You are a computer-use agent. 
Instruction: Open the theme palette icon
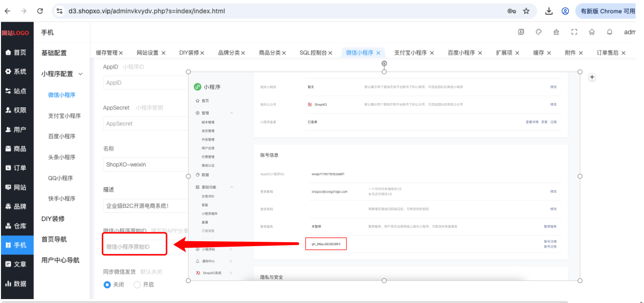point(539,32)
